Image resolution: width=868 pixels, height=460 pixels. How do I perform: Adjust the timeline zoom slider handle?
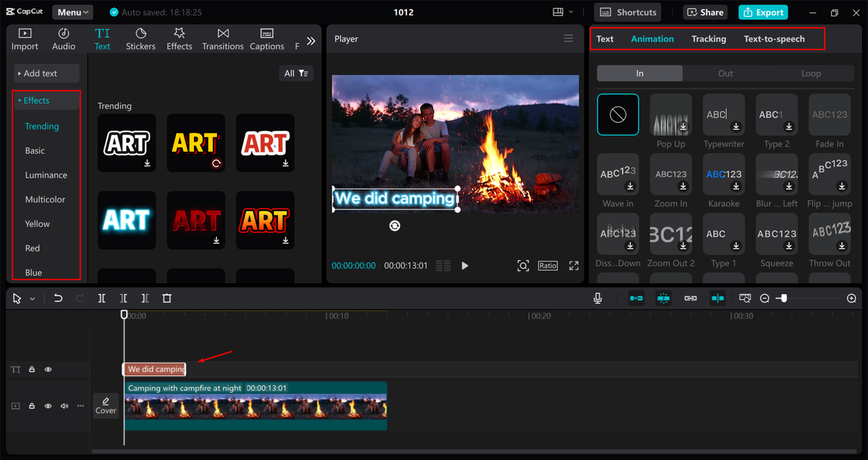pyautogui.click(x=784, y=298)
